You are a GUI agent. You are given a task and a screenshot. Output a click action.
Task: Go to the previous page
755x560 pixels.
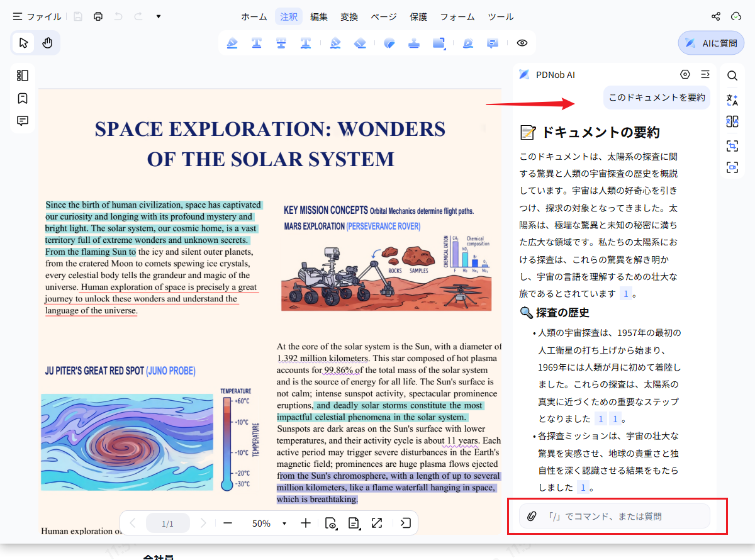point(132,523)
